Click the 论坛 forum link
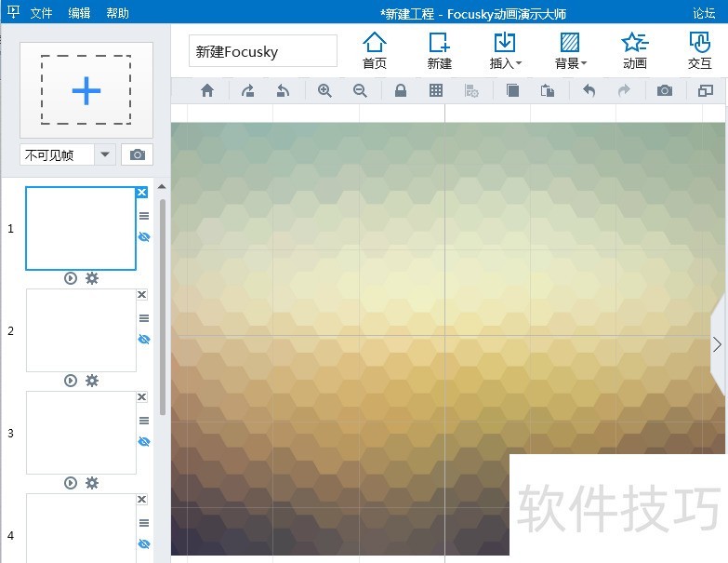This screenshot has height=563, width=728. click(x=704, y=13)
